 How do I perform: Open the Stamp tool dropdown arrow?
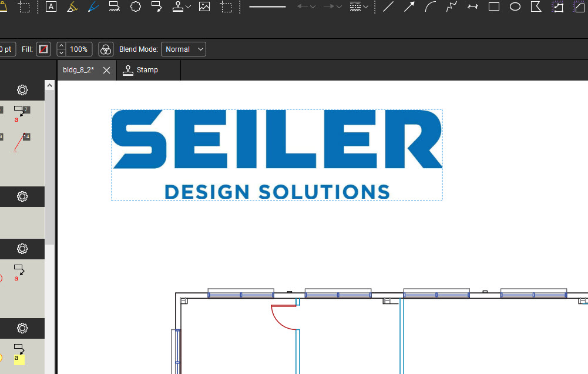tap(188, 6)
